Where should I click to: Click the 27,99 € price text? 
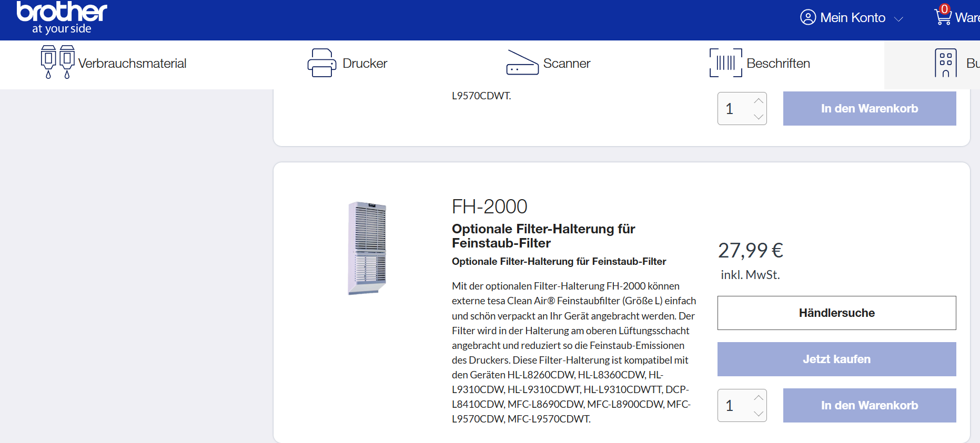[x=751, y=250]
